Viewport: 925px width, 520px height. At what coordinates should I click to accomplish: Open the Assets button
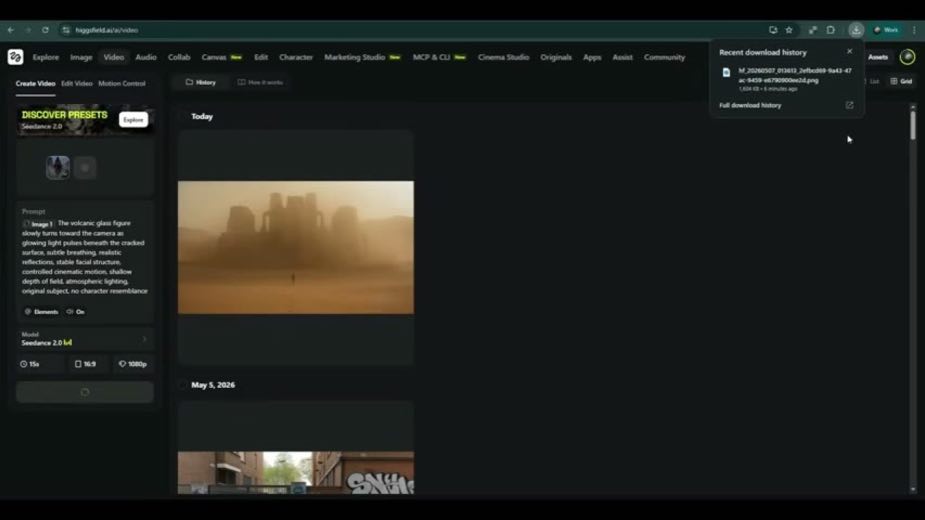(x=878, y=57)
